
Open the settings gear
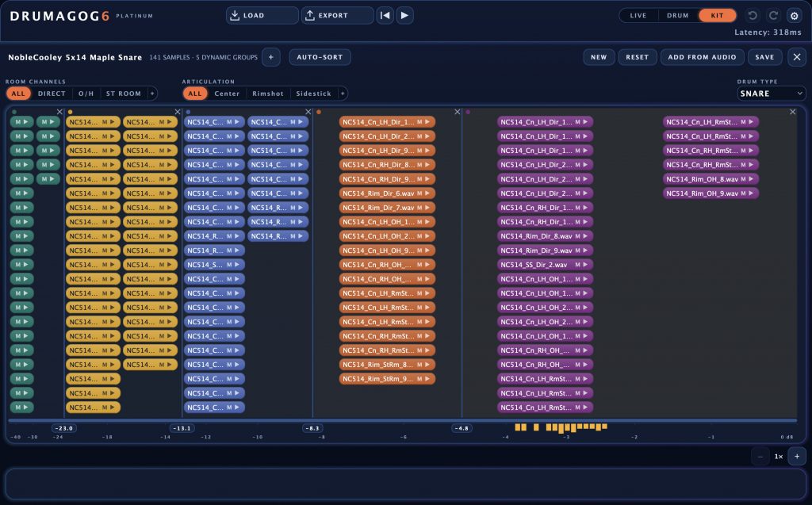[794, 16]
